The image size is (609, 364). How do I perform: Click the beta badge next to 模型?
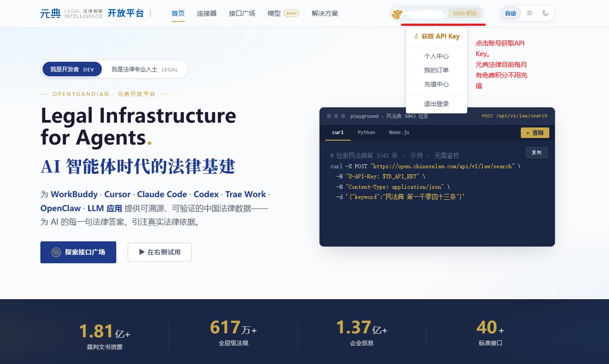291,13
